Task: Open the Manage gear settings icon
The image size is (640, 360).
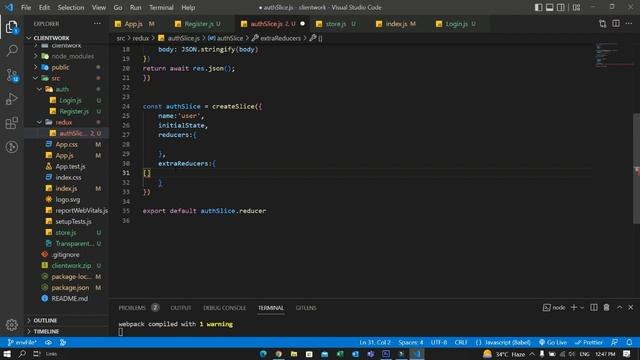Action: tap(12, 324)
